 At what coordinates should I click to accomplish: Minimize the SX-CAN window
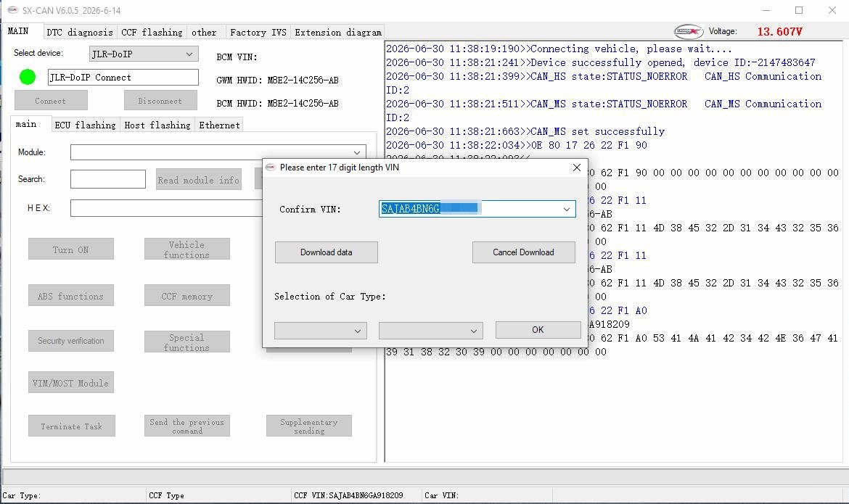[766, 10]
